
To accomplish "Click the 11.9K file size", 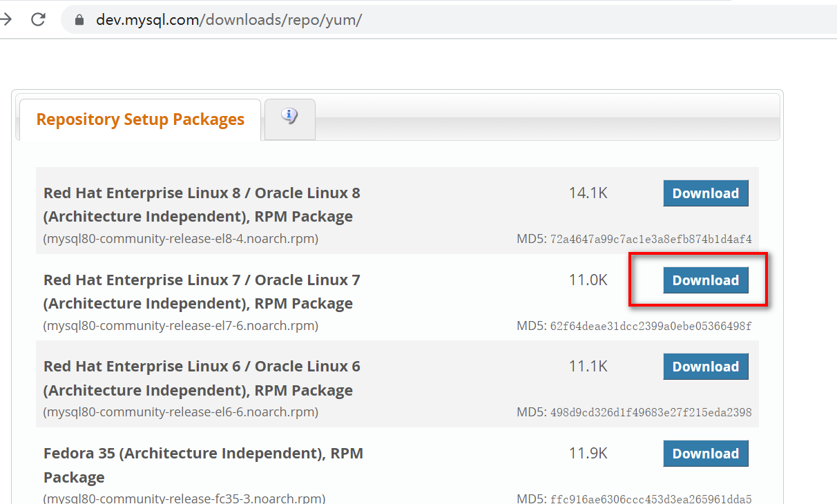I will coord(588,453).
